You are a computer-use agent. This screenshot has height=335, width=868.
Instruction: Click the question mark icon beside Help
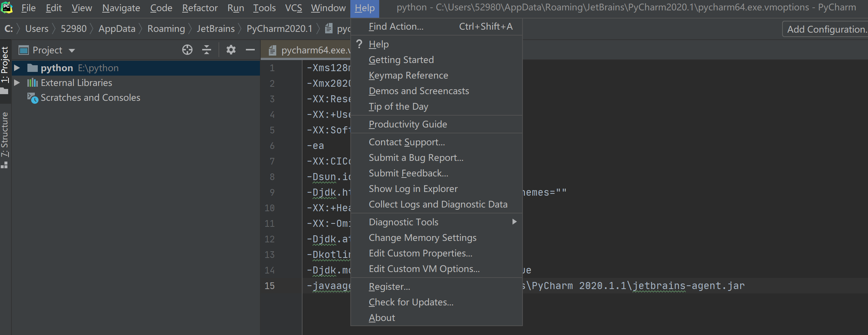[x=359, y=44]
